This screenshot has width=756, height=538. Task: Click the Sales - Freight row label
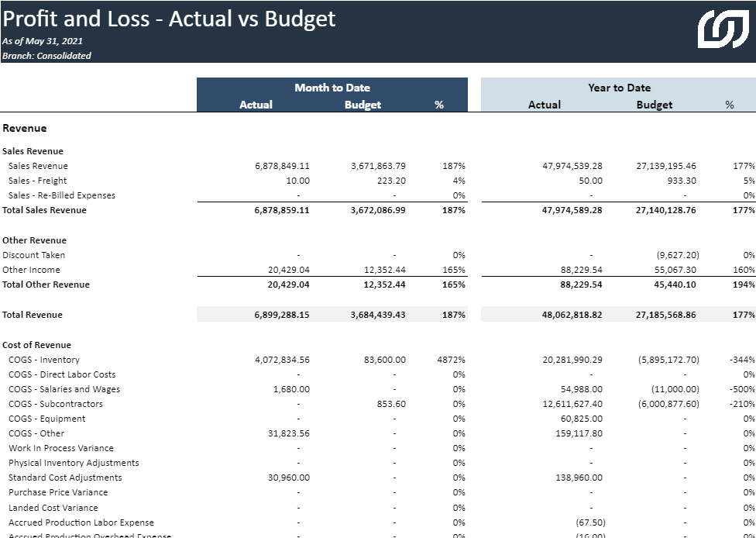click(38, 181)
